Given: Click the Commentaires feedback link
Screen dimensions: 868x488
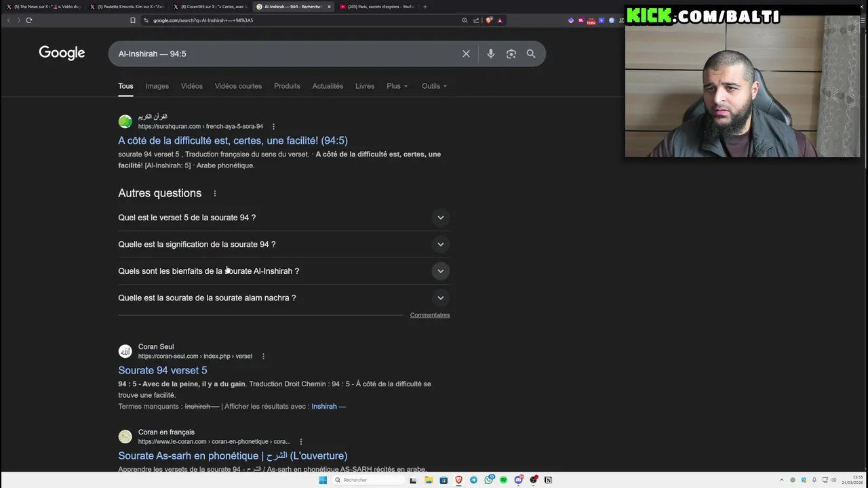Looking at the screenshot, I should click(x=430, y=315).
